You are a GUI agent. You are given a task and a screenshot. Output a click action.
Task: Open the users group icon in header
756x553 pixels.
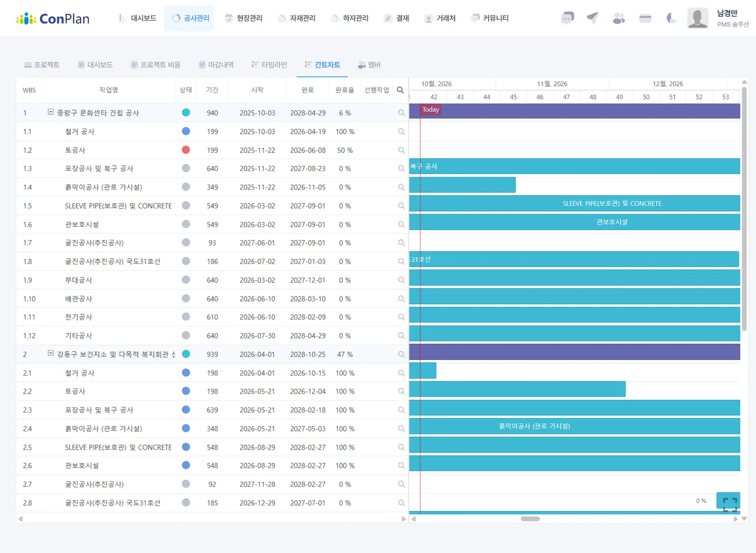619,18
